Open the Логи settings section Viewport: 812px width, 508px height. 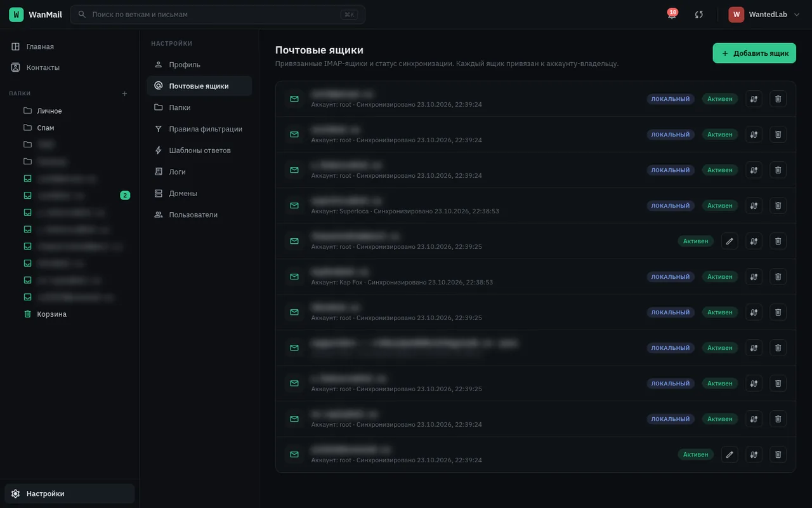[199, 171]
